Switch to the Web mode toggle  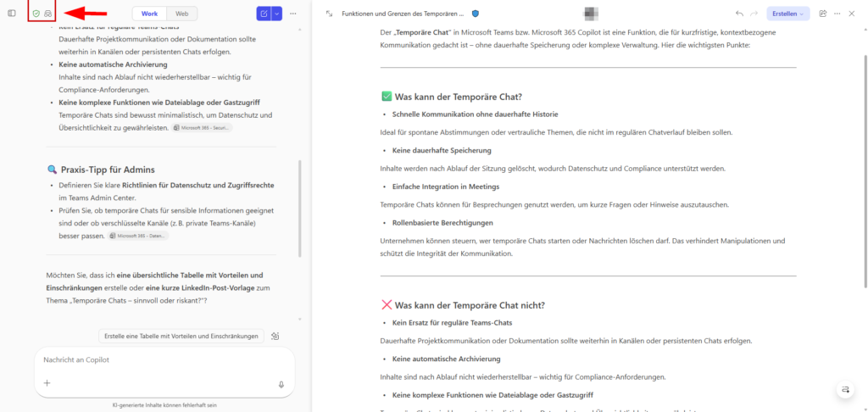[x=181, y=14]
